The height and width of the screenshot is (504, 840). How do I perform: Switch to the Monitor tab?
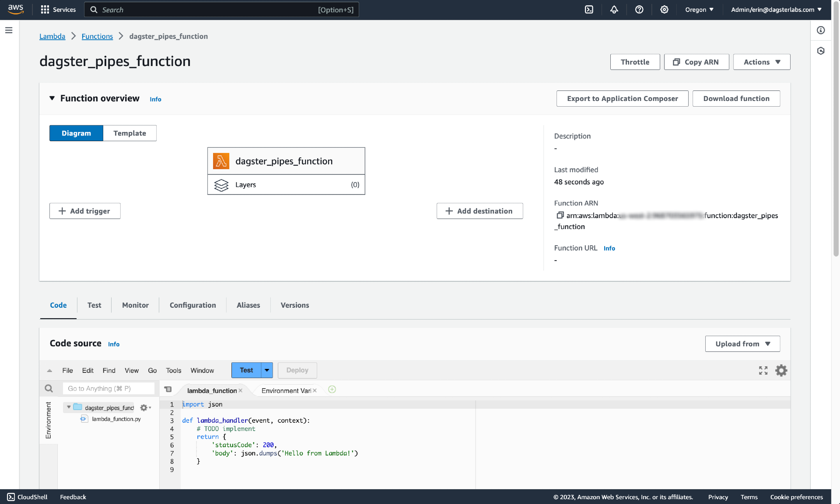[x=135, y=305]
